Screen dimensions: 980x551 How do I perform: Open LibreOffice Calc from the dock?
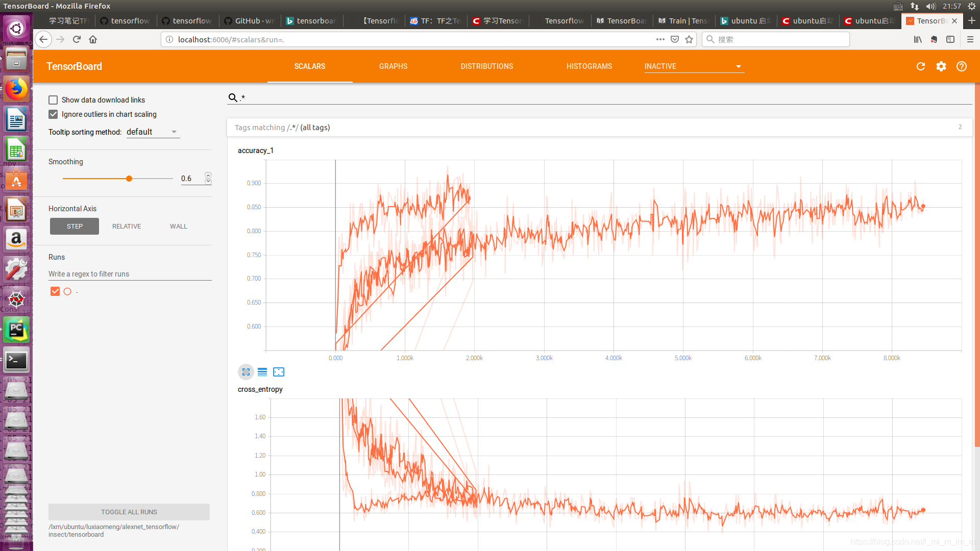point(16,149)
